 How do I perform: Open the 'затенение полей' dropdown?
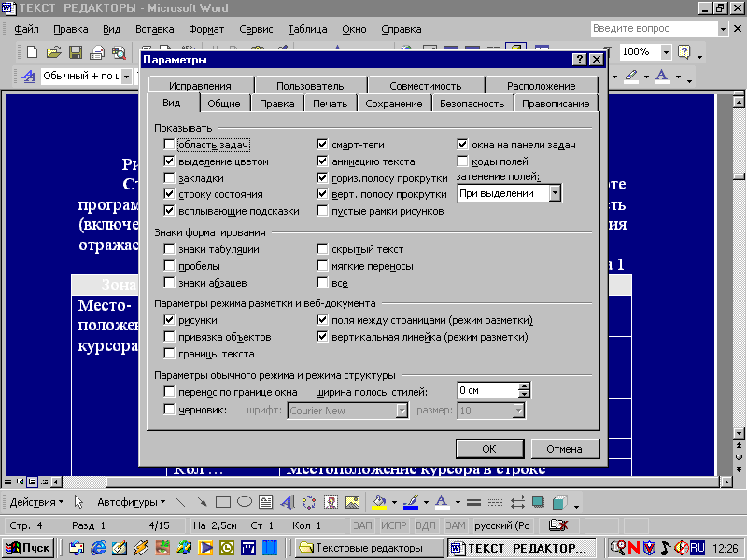click(555, 193)
